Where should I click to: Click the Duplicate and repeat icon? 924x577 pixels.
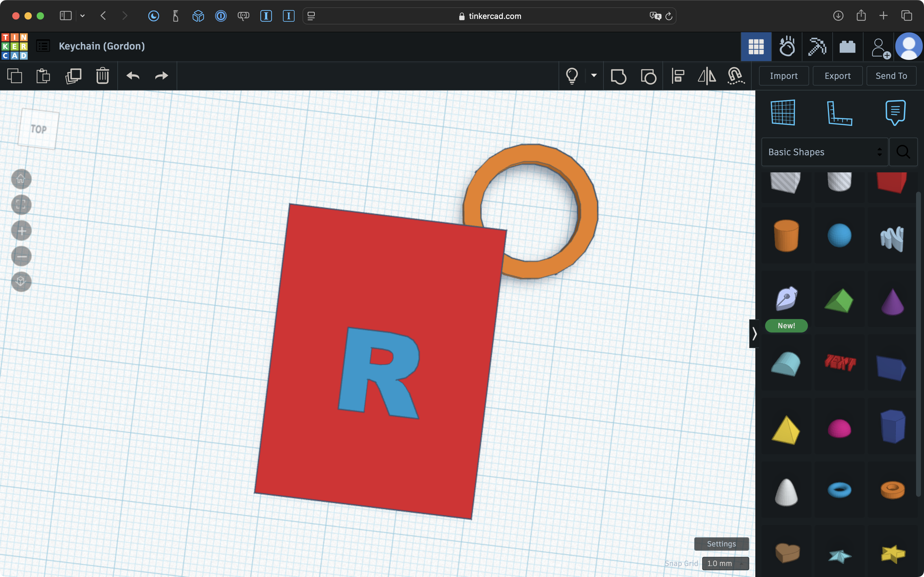pyautogui.click(x=73, y=76)
